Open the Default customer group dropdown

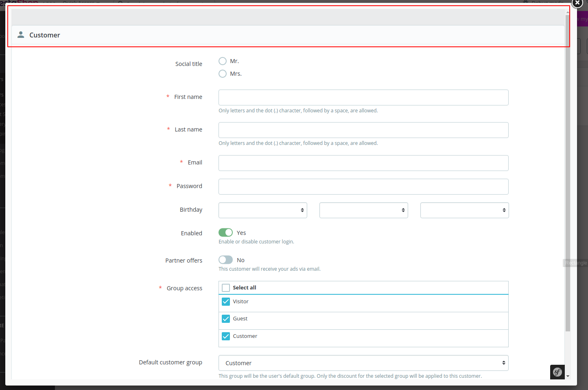click(363, 363)
